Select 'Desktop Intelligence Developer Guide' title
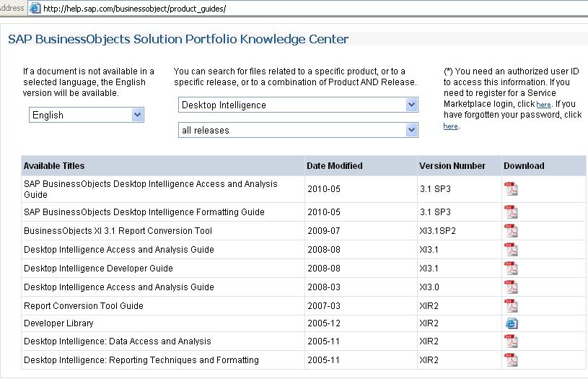Image resolution: width=588 pixels, height=379 pixels. click(x=98, y=269)
